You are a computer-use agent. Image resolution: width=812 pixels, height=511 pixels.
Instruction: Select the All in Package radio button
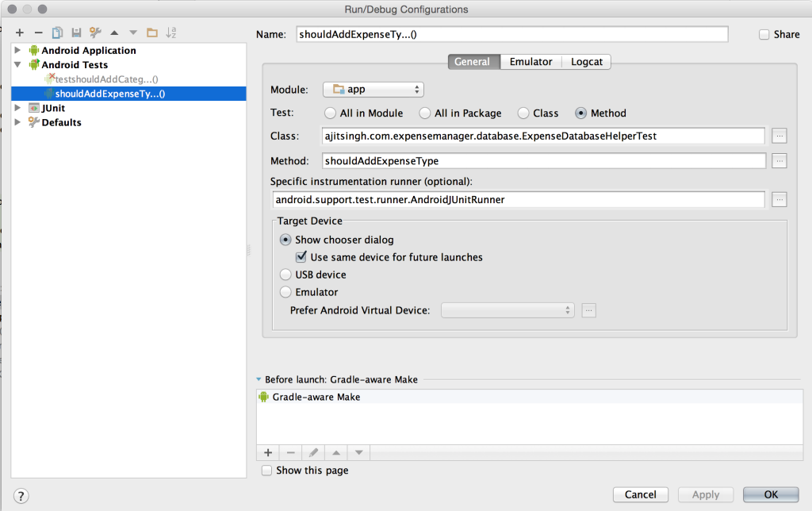click(425, 113)
